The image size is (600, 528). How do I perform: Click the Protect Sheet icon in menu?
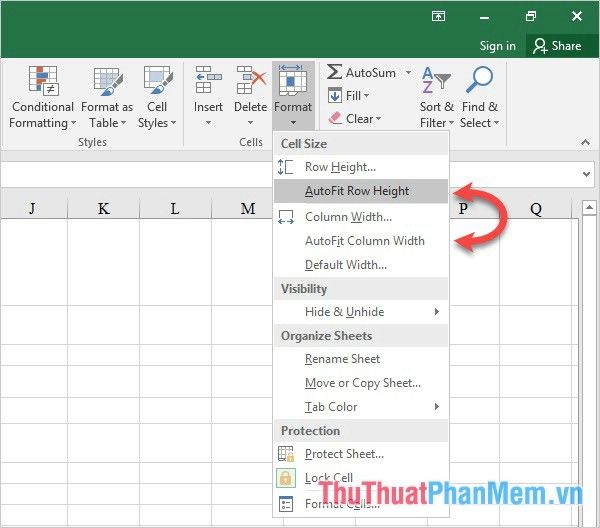tap(285, 454)
